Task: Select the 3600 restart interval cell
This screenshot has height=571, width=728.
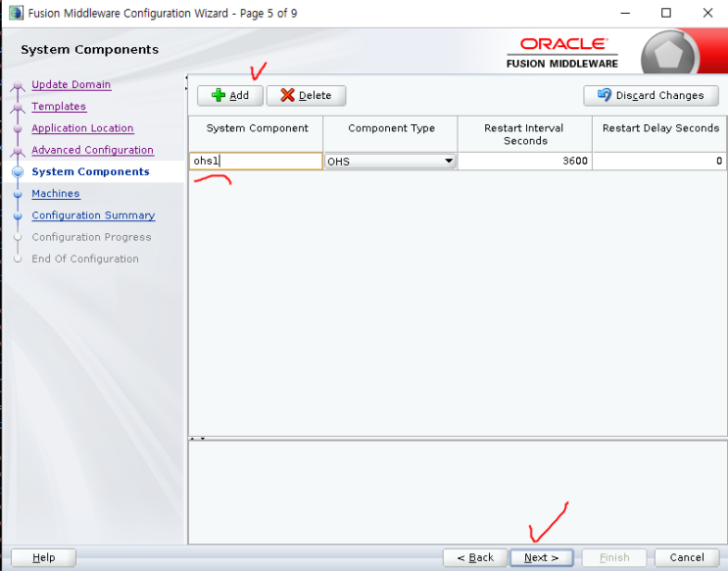Action: click(x=524, y=161)
